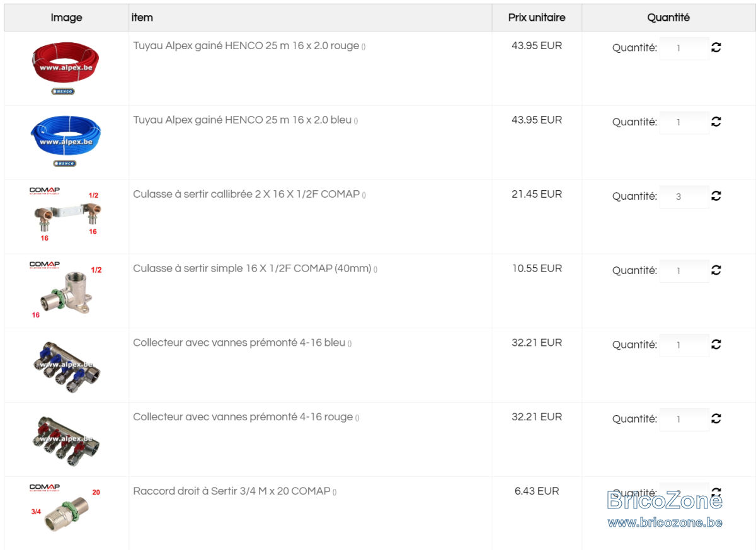Refresh quantity for Collecteur 4-16 rouge
Image resolution: width=756 pixels, height=550 pixels.
[716, 419]
